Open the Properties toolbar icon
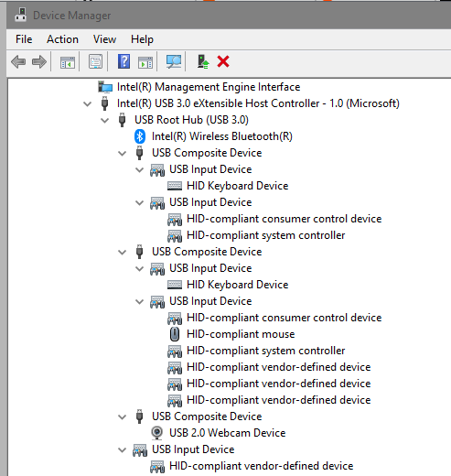This screenshot has height=476, width=451. click(95, 61)
